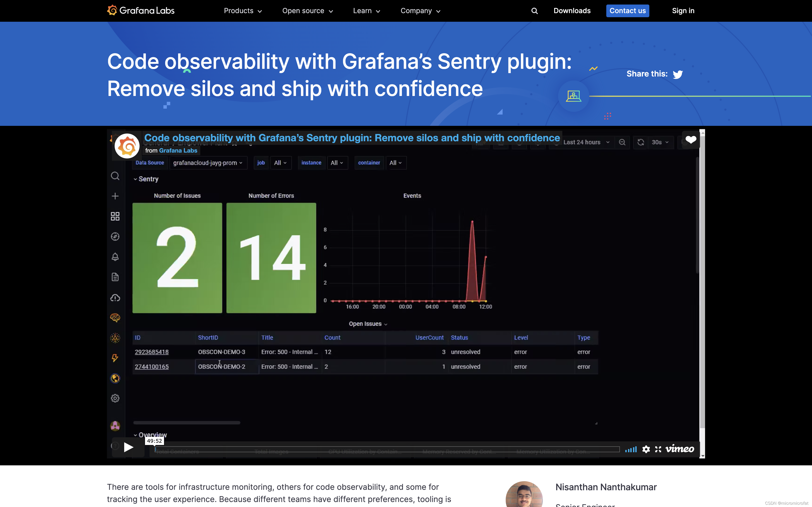Click the search magnifier icon in navbar
The image size is (812, 507).
pyautogui.click(x=534, y=11)
